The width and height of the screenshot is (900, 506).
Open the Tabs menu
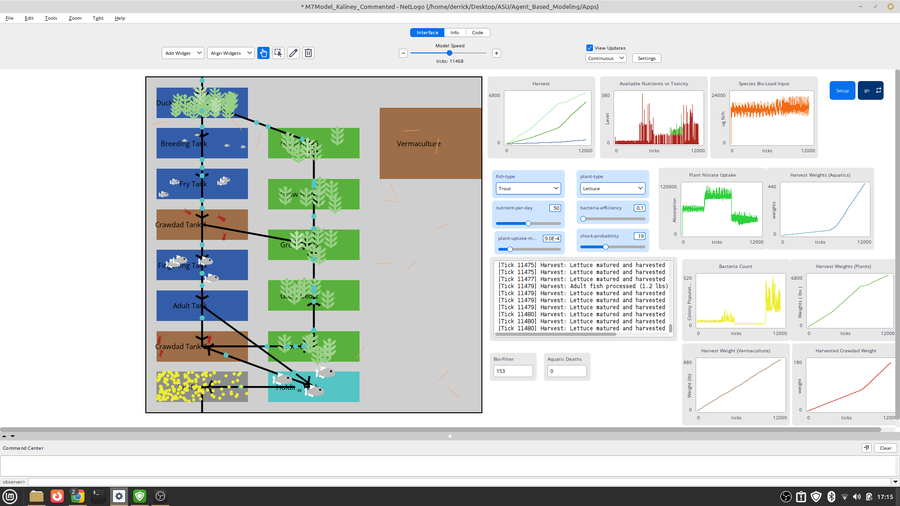tap(98, 18)
